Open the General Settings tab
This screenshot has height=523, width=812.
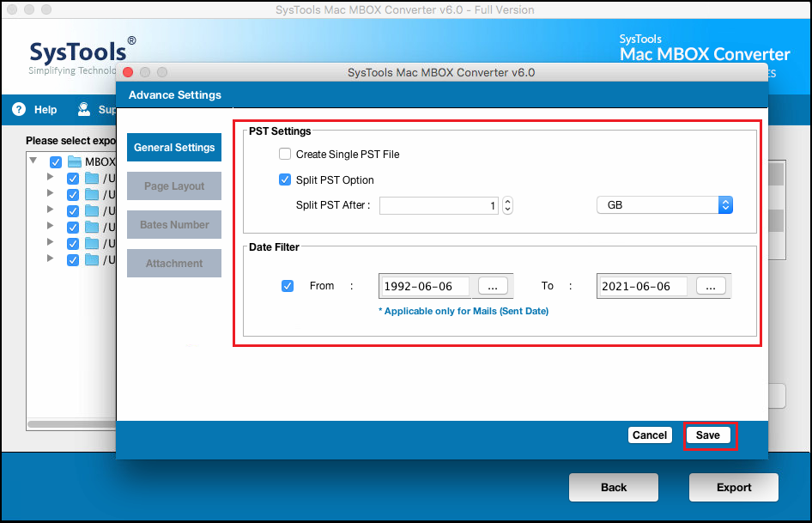pyautogui.click(x=174, y=148)
